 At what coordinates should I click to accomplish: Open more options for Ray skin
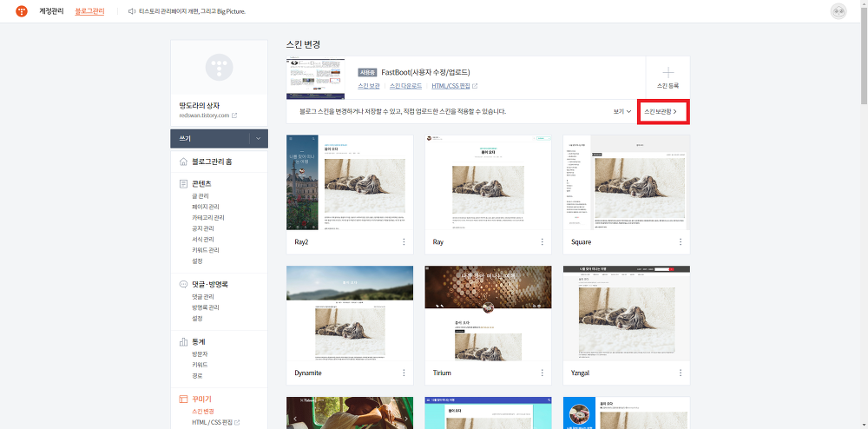(542, 242)
